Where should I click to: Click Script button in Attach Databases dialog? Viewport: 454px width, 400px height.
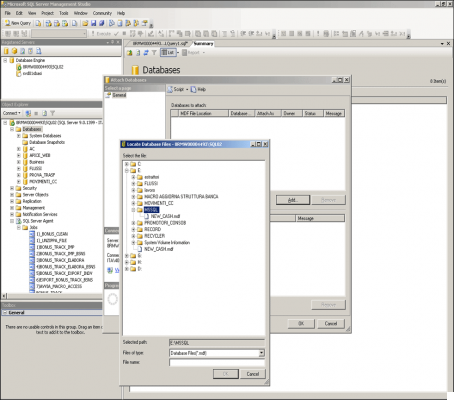(178, 89)
